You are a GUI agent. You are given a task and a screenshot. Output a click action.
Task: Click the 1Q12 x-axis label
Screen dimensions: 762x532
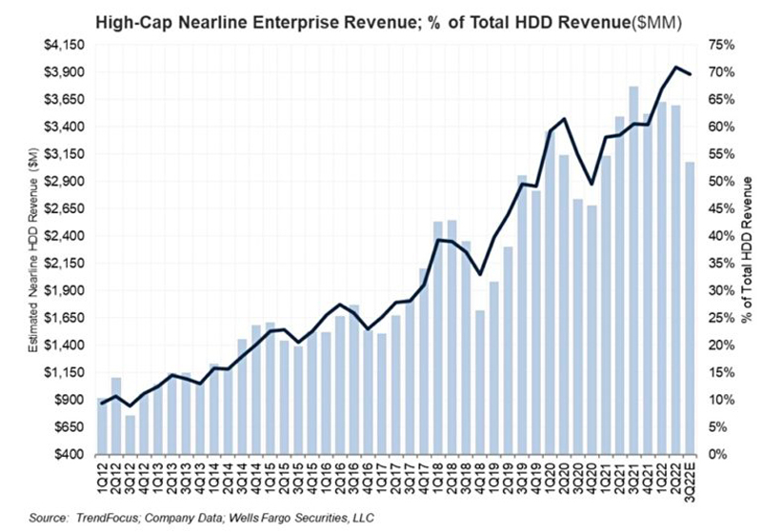(x=103, y=476)
